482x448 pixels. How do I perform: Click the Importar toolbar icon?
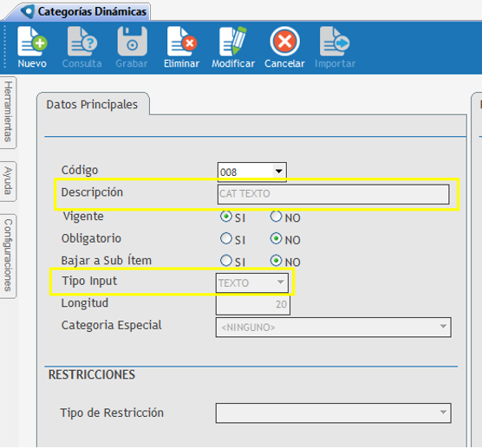[335, 42]
